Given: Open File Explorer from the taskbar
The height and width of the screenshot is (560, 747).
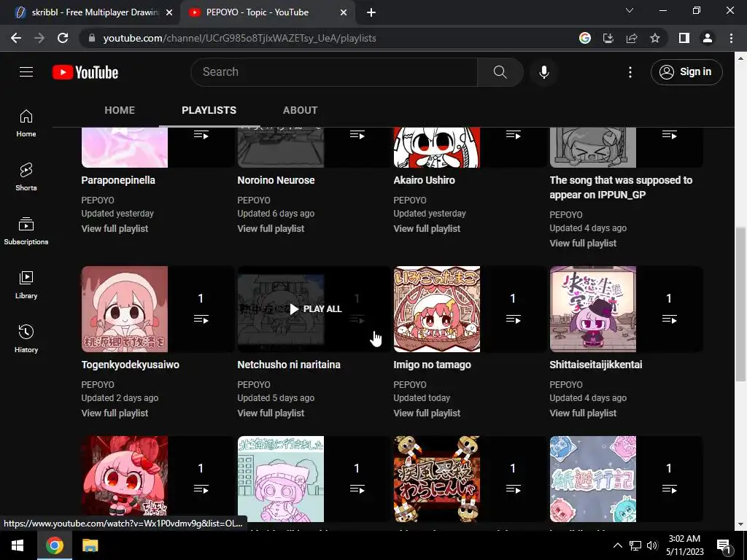Looking at the screenshot, I should tap(90, 545).
